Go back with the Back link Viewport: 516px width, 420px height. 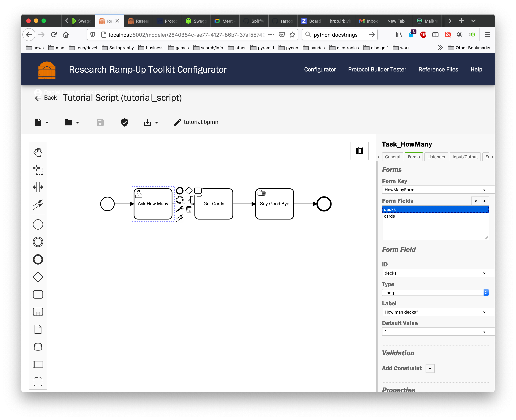tap(46, 98)
